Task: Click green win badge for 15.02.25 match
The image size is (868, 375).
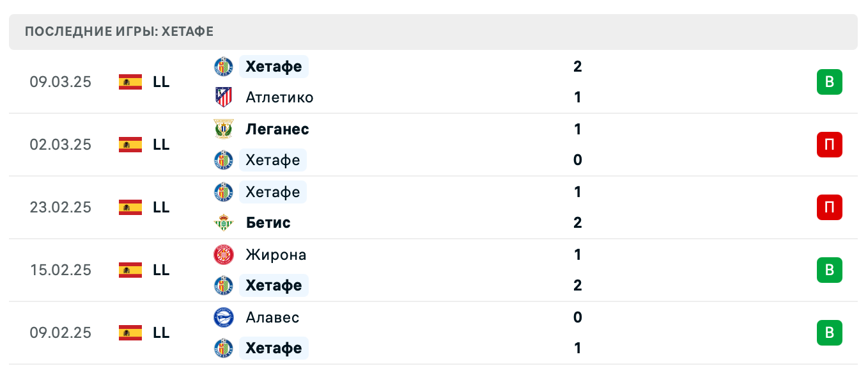Action: (829, 270)
